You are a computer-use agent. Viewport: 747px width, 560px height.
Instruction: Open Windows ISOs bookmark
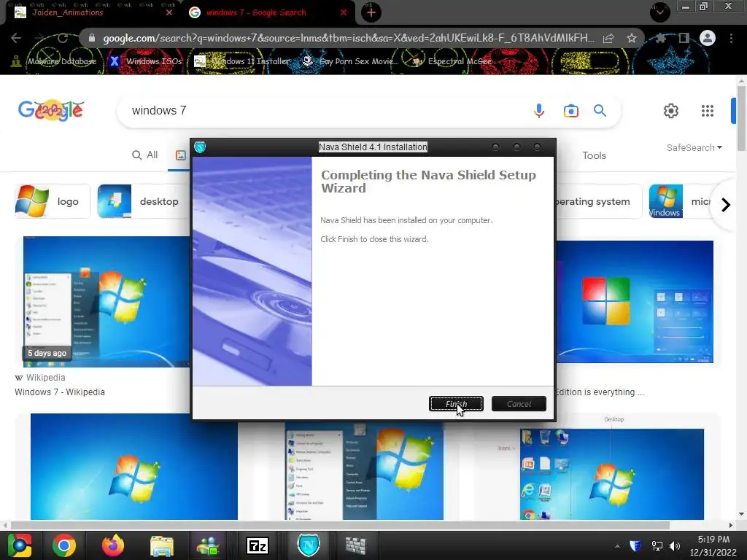coord(146,61)
